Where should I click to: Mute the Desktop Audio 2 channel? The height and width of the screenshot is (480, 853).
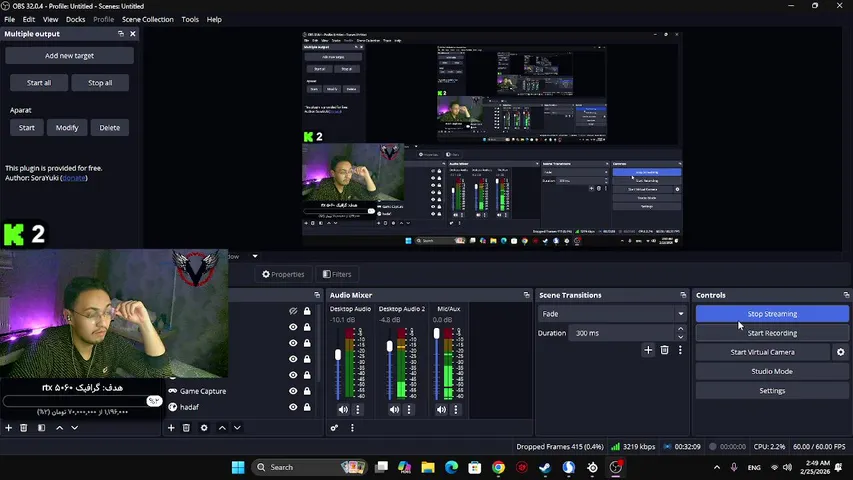tap(394, 409)
